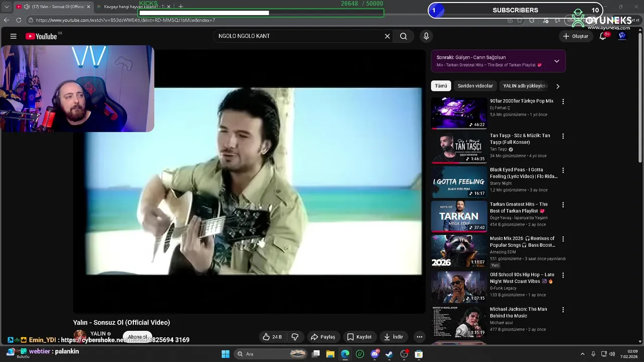This screenshot has height=362, width=644.
Task: Like the video with thumbs up 24 B
Action: click(x=272, y=337)
